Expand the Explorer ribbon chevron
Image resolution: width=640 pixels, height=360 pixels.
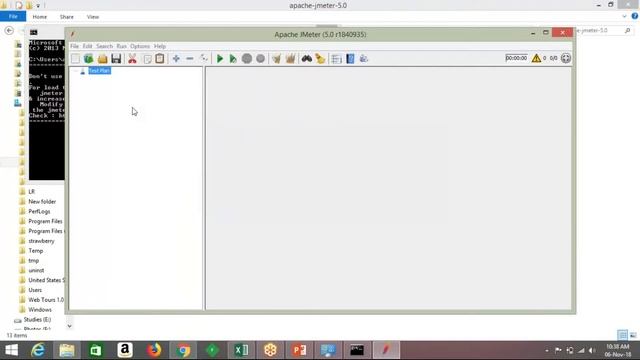tap(624, 16)
